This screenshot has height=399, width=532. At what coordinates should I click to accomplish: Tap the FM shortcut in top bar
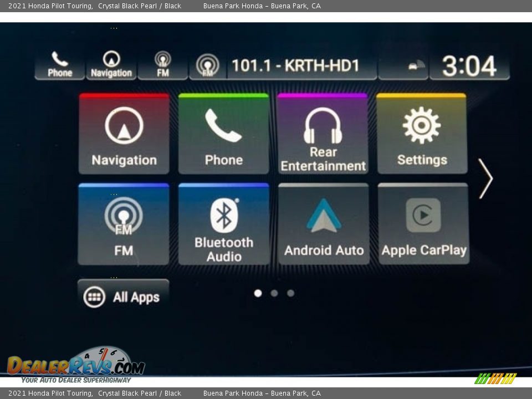[x=162, y=65]
